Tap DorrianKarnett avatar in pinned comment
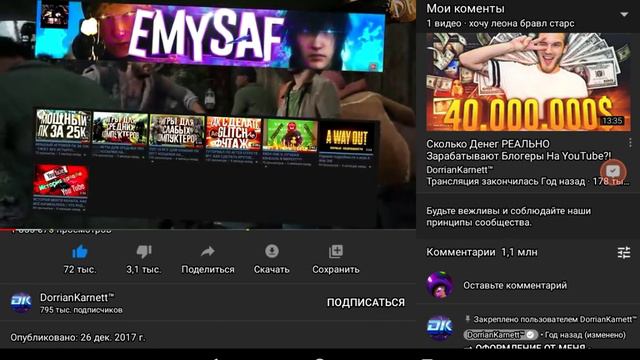The width and height of the screenshot is (640, 360). coord(440,327)
